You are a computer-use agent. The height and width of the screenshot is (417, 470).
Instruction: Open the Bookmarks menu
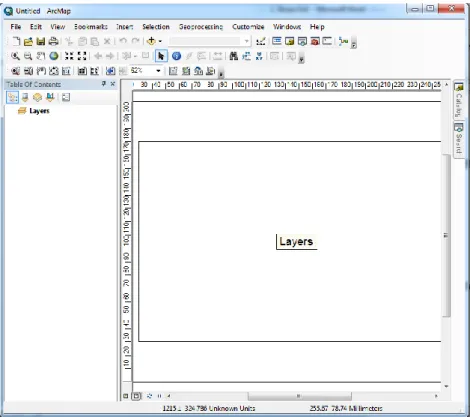[x=91, y=27]
